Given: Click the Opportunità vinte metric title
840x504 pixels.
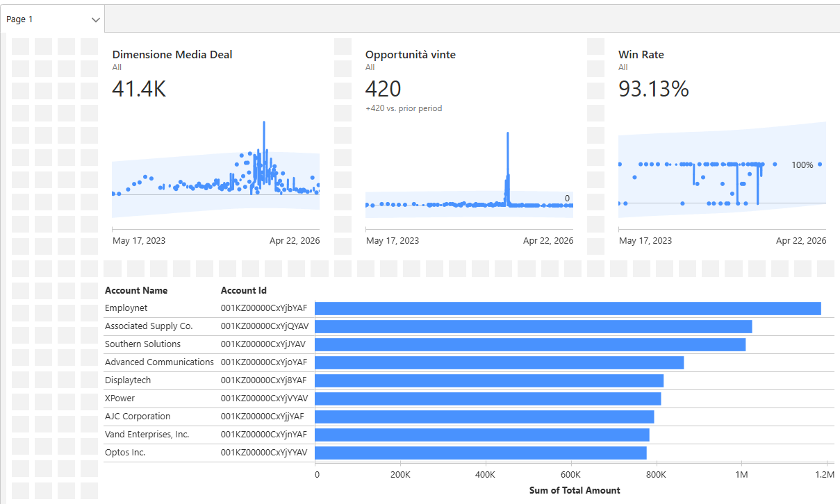Looking at the screenshot, I should click(x=411, y=55).
